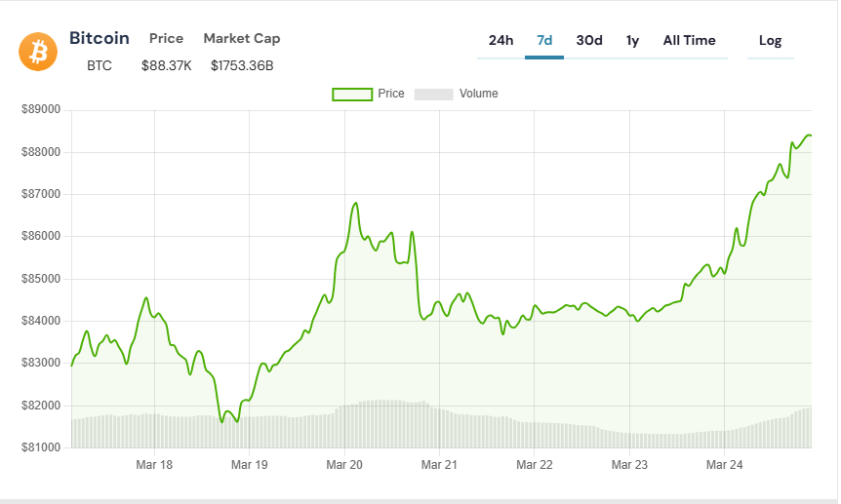Click the Price legend label

pyautogui.click(x=391, y=94)
